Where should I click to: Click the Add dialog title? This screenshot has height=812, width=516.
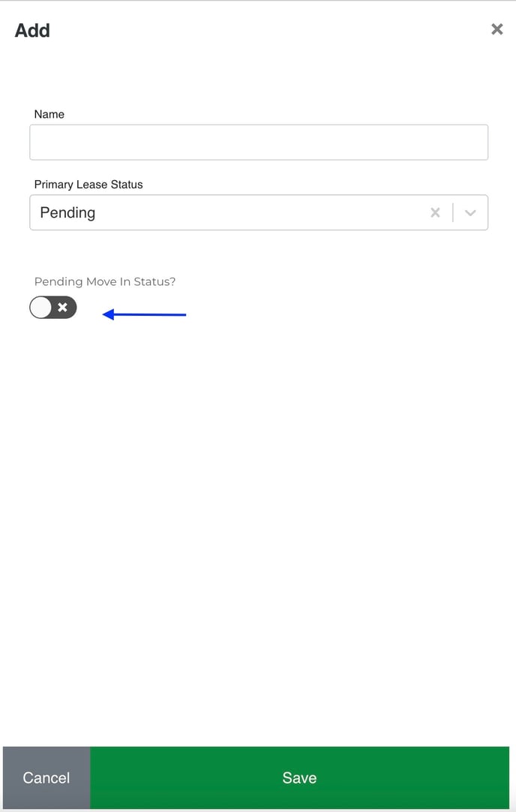coord(33,31)
